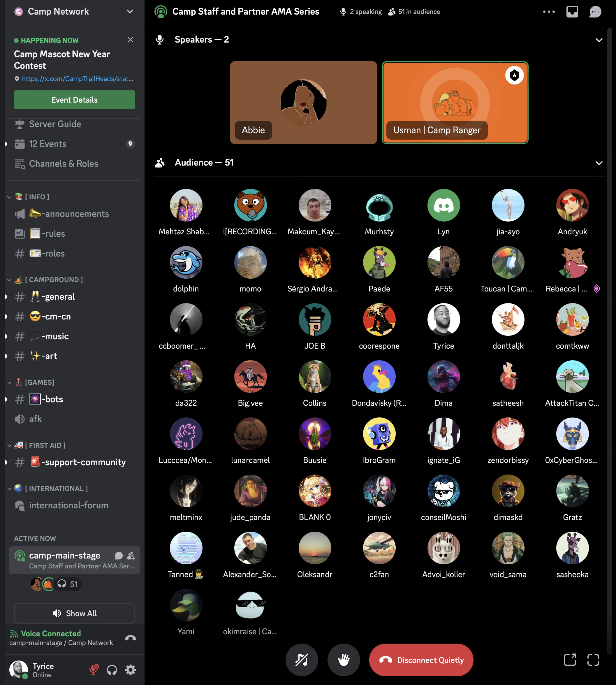The image size is (616, 685).
Task: Enter fullscreen mode icon
Action: (593, 660)
